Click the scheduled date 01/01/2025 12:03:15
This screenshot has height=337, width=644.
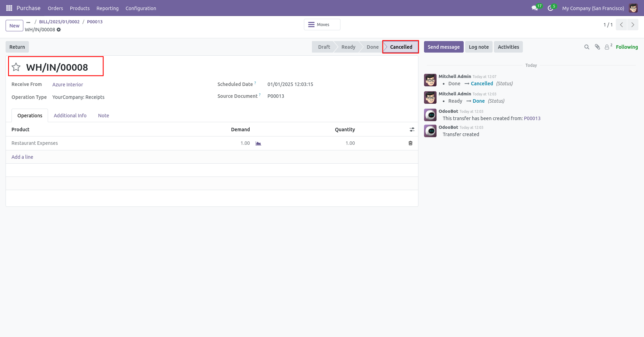(290, 84)
